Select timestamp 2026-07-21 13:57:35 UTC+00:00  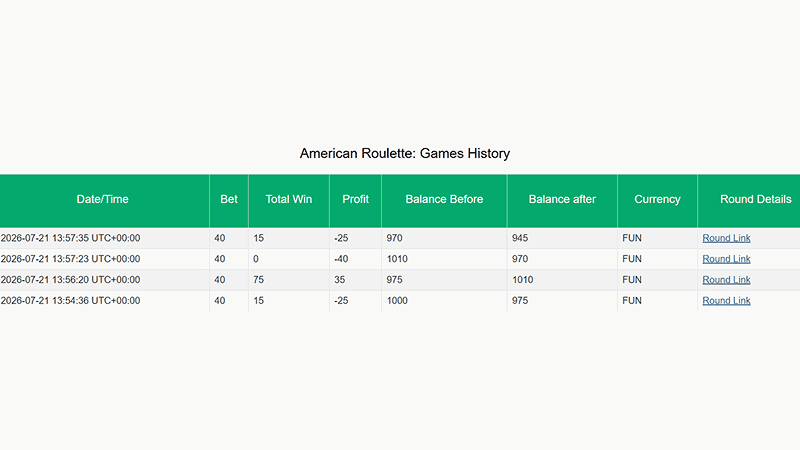(x=70, y=238)
